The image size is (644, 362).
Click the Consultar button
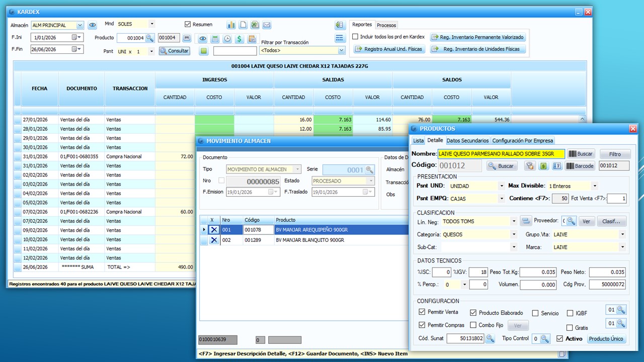click(174, 51)
